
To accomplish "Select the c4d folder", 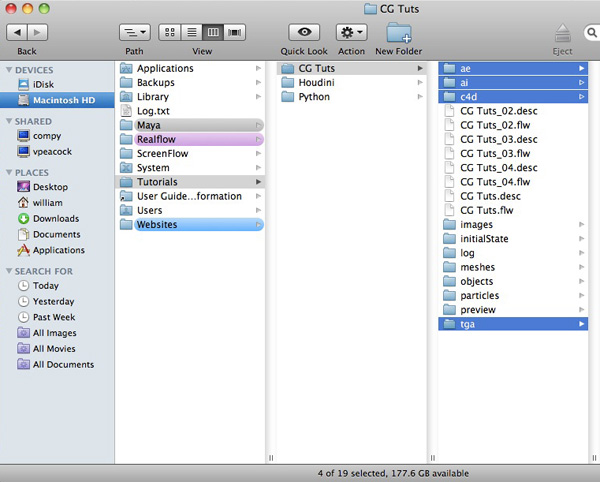I will pyautogui.click(x=513, y=97).
